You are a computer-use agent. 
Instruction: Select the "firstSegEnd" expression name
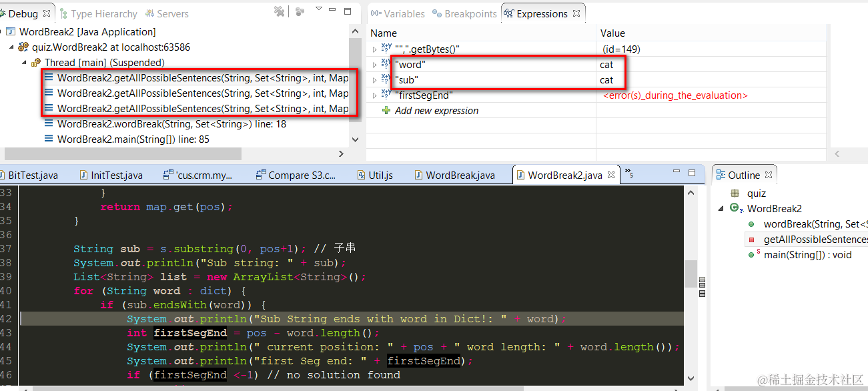pyautogui.click(x=424, y=95)
